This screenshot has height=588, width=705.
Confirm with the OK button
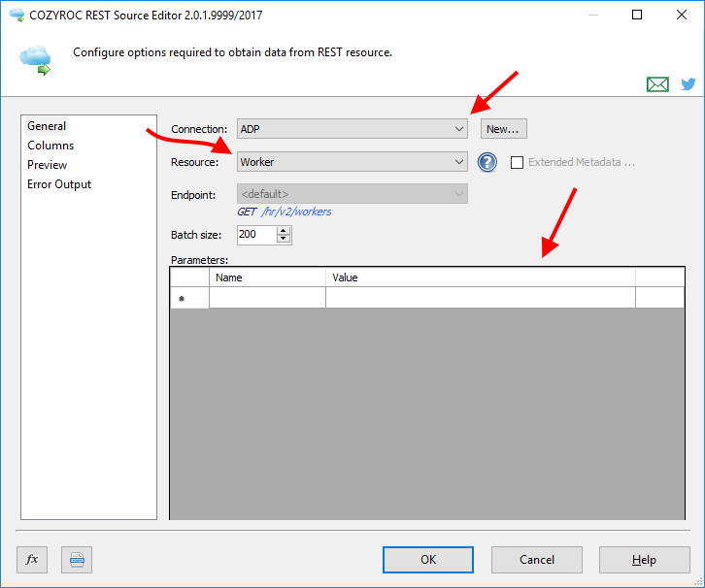[428, 560]
